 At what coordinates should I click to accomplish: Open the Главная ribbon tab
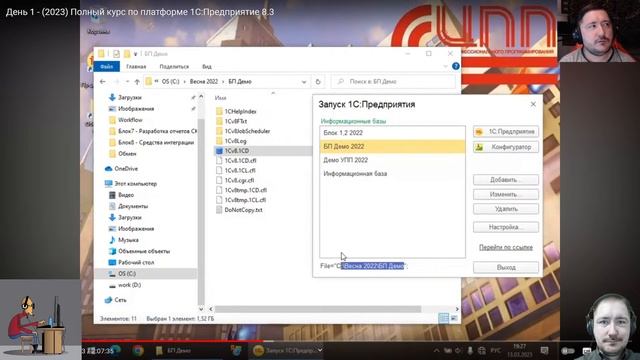pyautogui.click(x=136, y=67)
